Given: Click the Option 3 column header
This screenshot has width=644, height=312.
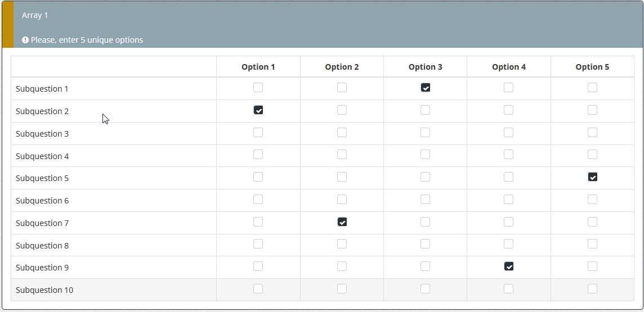Looking at the screenshot, I should [426, 67].
